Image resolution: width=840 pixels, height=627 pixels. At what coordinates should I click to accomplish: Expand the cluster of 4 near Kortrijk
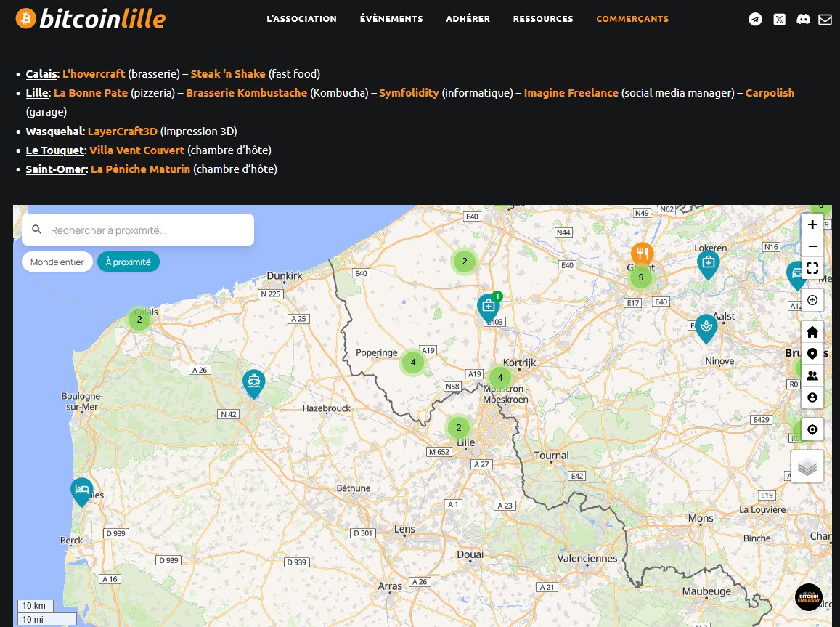coord(499,377)
